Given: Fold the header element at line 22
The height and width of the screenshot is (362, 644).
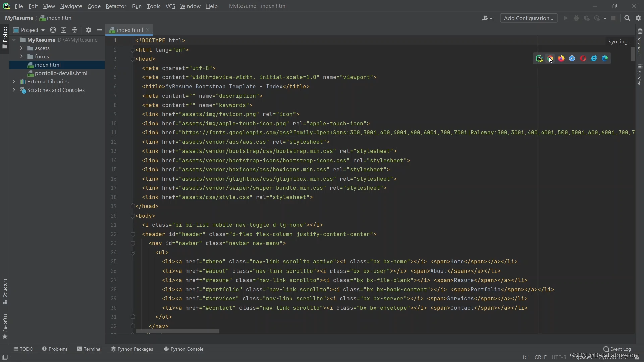Looking at the screenshot, I should coord(133,234).
